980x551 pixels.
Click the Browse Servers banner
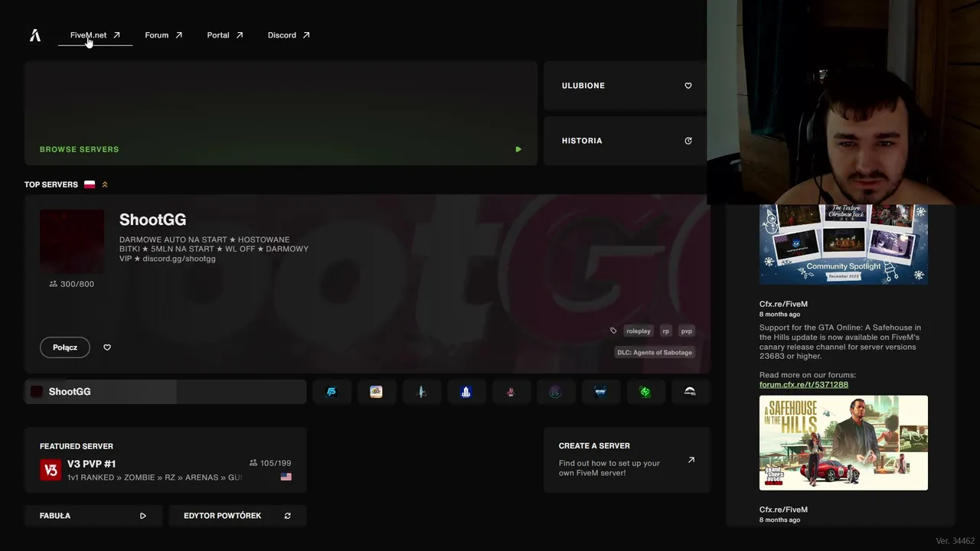click(x=281, y=113)
